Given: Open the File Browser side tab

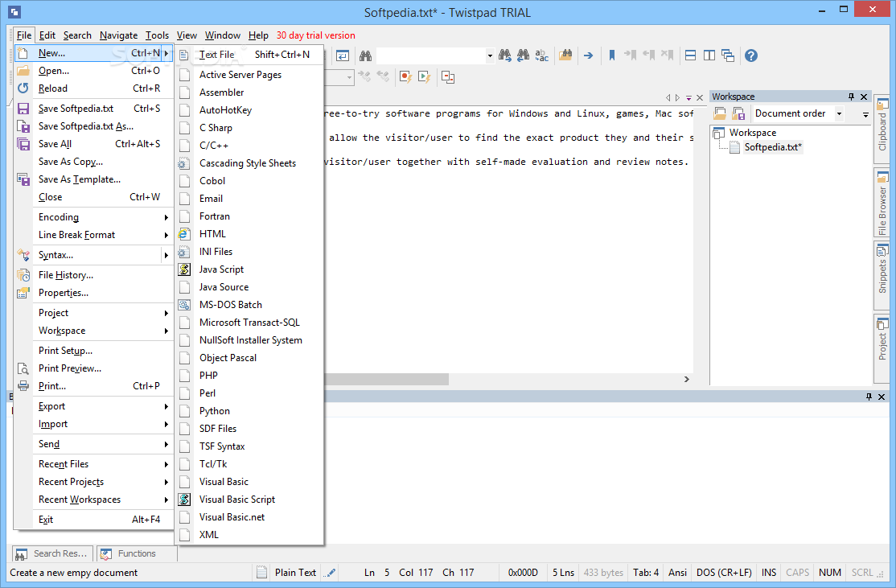Looking at the screenshot, I should pyautogui.click(x=882, y=203).
